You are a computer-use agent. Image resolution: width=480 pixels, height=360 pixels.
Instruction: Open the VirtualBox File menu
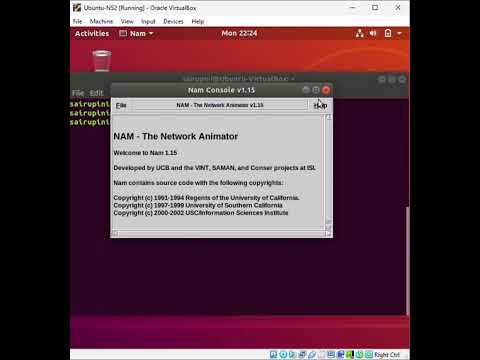[x=77, y=21]
